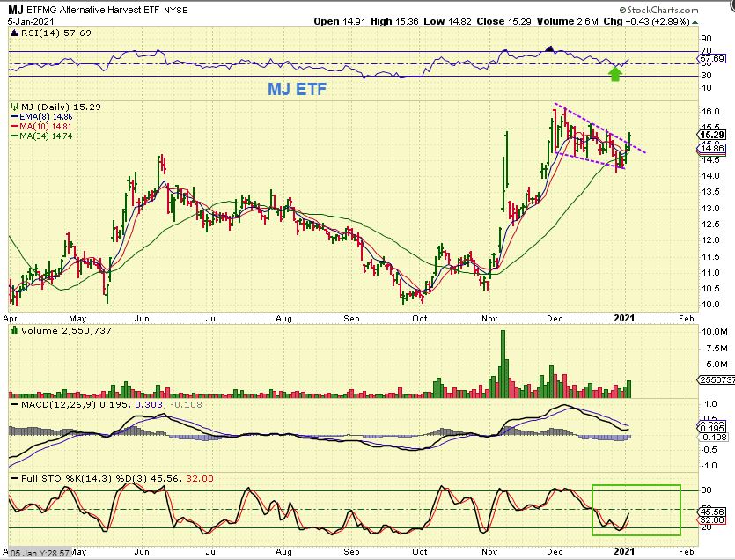Screen dimensions: 735x560
Task: Click the Aug label on the price panel date axis
Action: click(283, 319)
